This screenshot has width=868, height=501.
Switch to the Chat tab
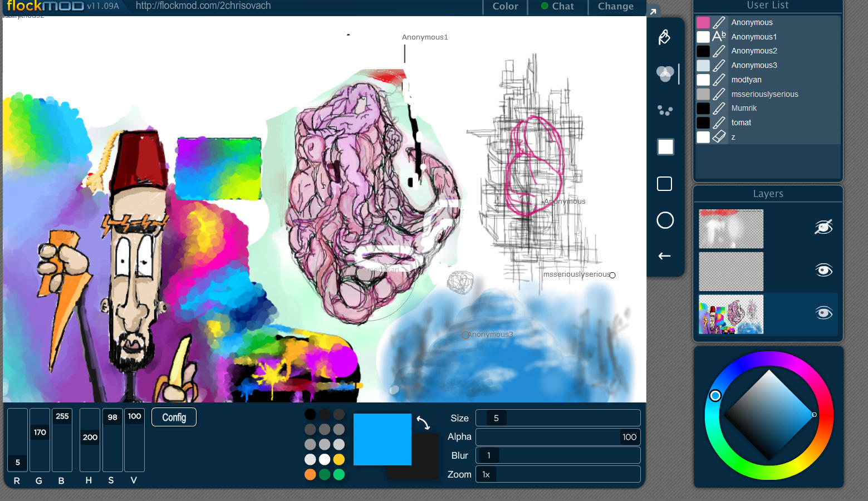tap(558, 7)
